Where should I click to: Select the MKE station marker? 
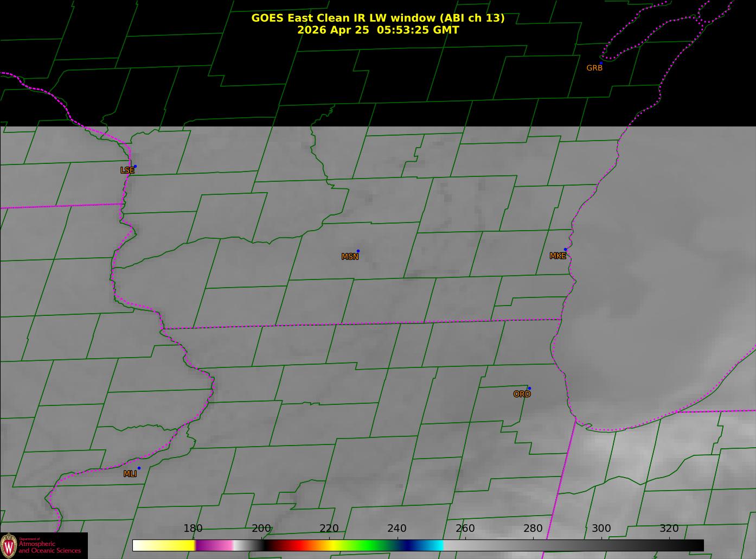point(565,250)
